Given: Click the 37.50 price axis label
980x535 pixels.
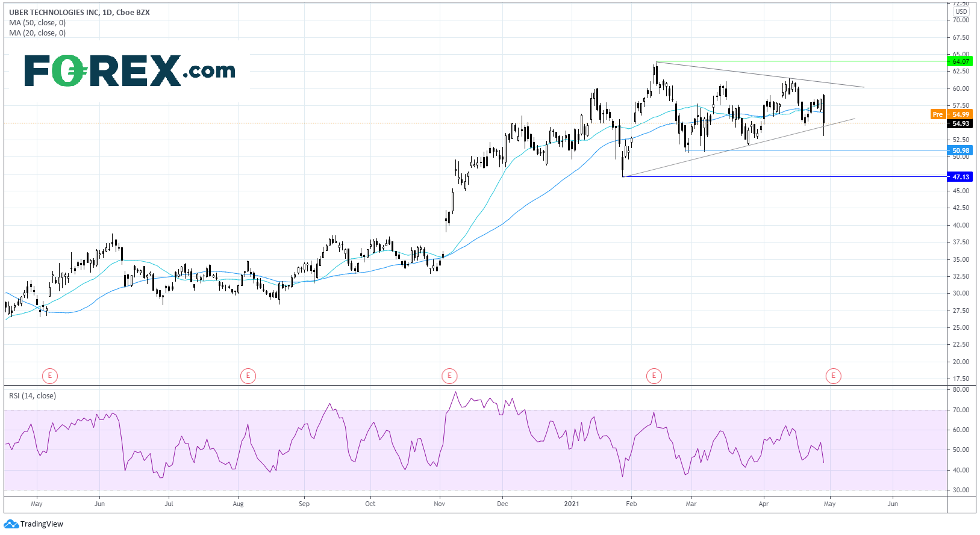Looking at the screenshot, I should click(961, 242).
